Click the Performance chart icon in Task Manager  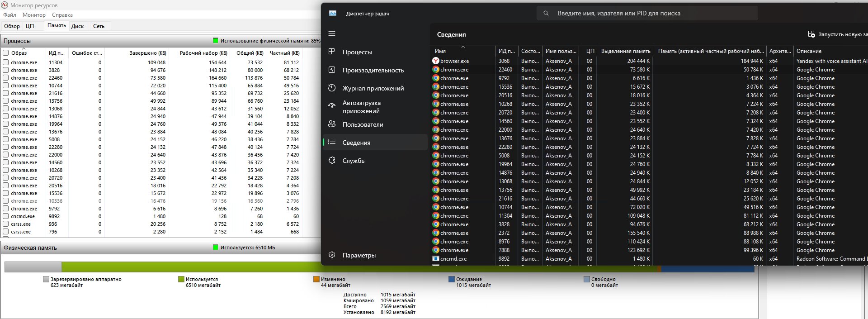(332, 70)
